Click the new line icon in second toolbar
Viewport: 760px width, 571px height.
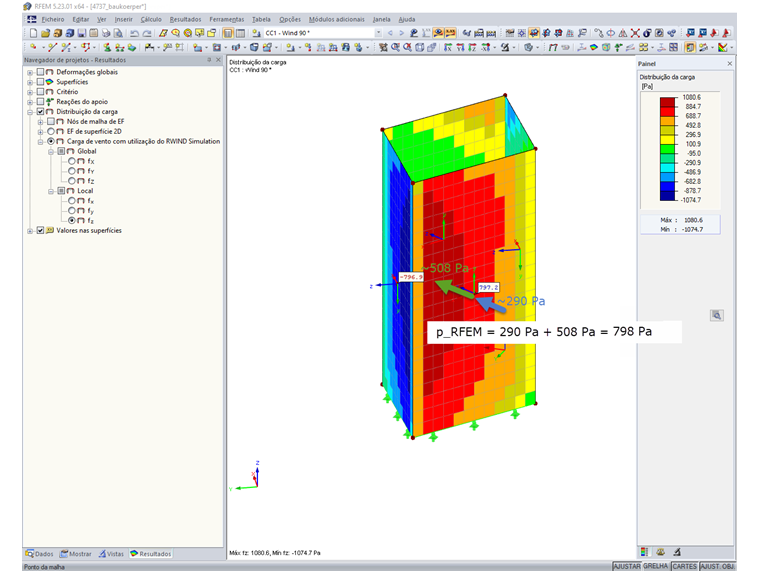click(x=52, y=47)
